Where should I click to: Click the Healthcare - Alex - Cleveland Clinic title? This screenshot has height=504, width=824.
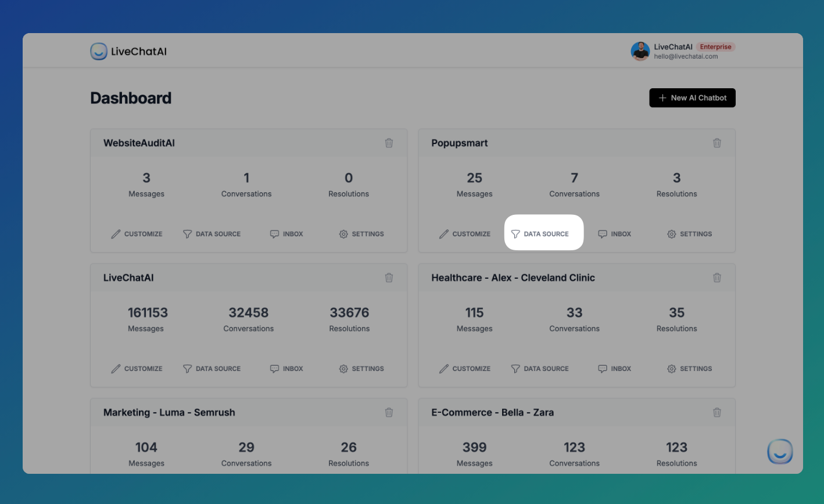(x=513, y=278)
